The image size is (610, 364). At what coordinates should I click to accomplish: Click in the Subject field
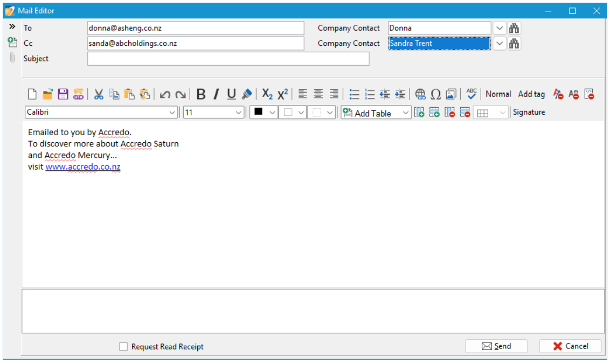(228, 59)
